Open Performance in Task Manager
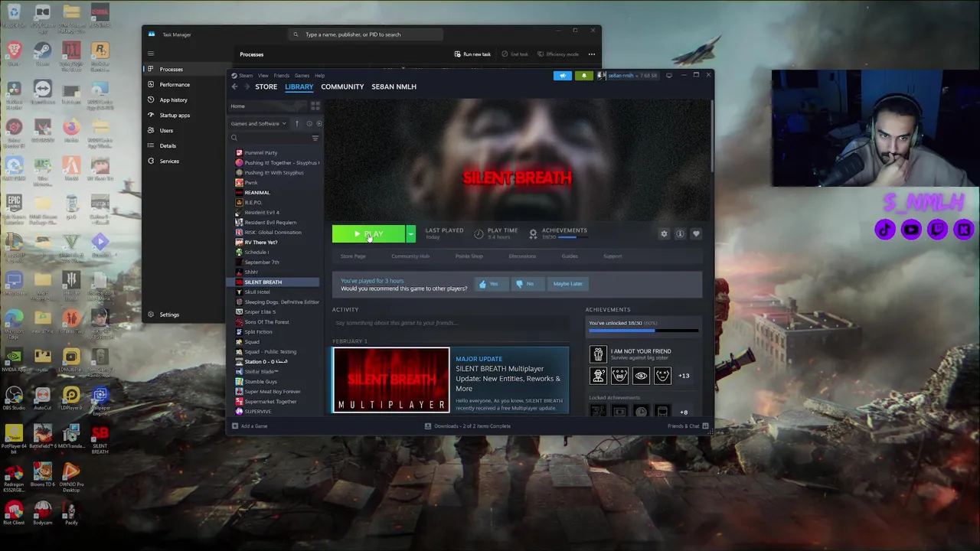 [x=175, y=85]
